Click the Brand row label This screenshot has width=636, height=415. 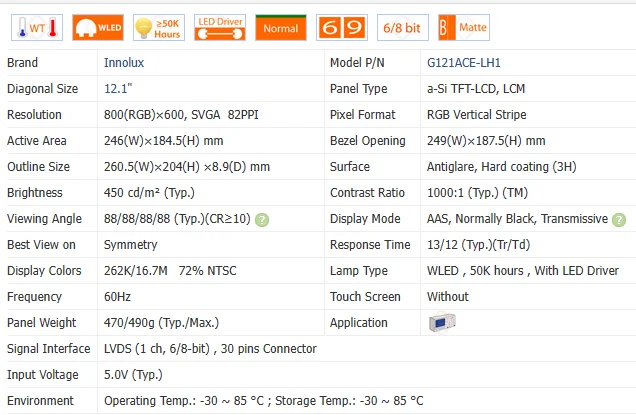pyautogui.click(x=22, y=63)
